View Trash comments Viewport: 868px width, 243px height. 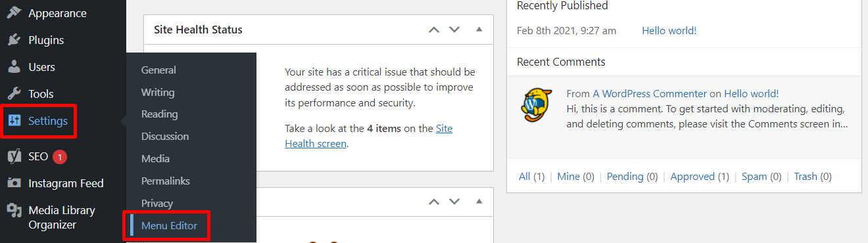pos(812,176)
